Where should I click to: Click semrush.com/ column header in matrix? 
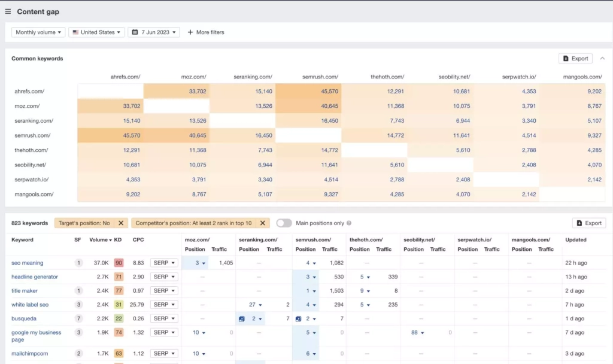320,77
